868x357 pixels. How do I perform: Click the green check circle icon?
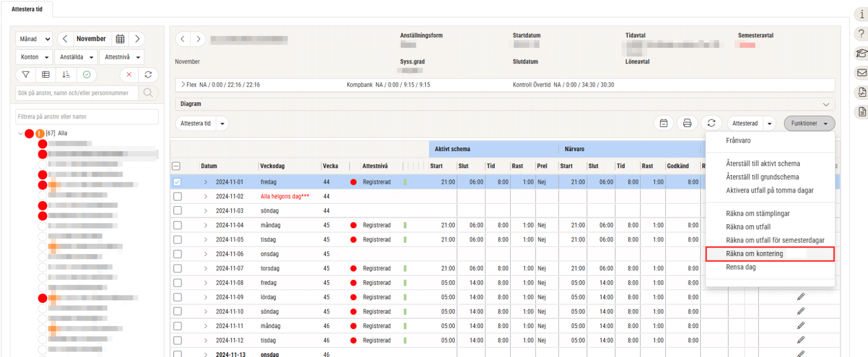pos(87,75)
